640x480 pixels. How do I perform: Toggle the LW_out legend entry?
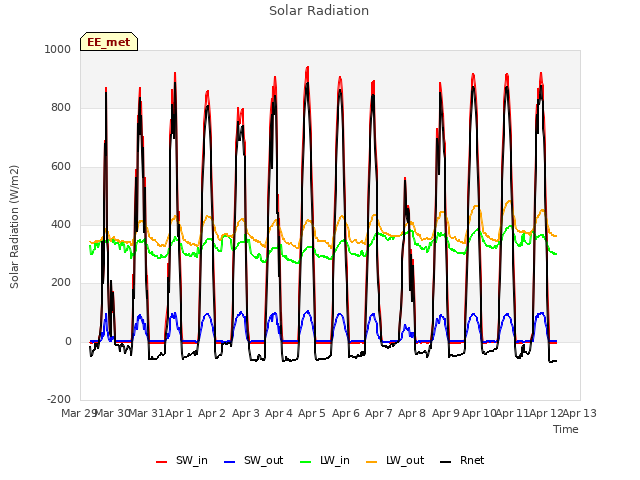395,461
